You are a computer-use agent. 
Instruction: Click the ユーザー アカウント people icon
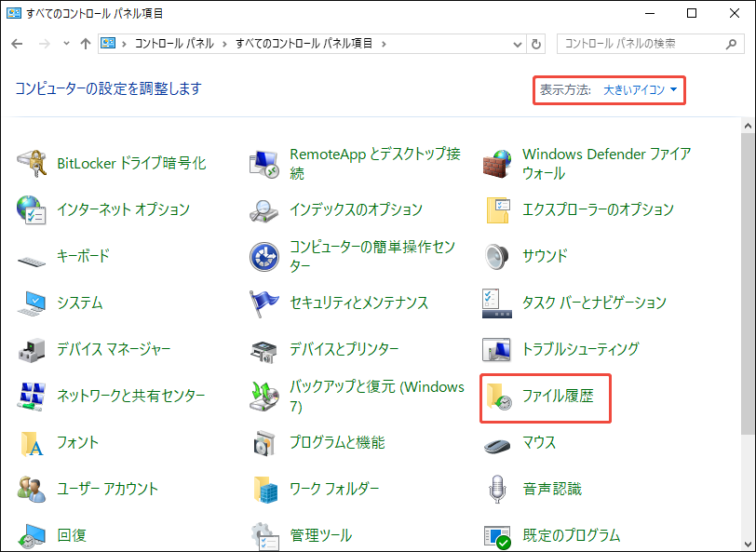tap(32, 490)
